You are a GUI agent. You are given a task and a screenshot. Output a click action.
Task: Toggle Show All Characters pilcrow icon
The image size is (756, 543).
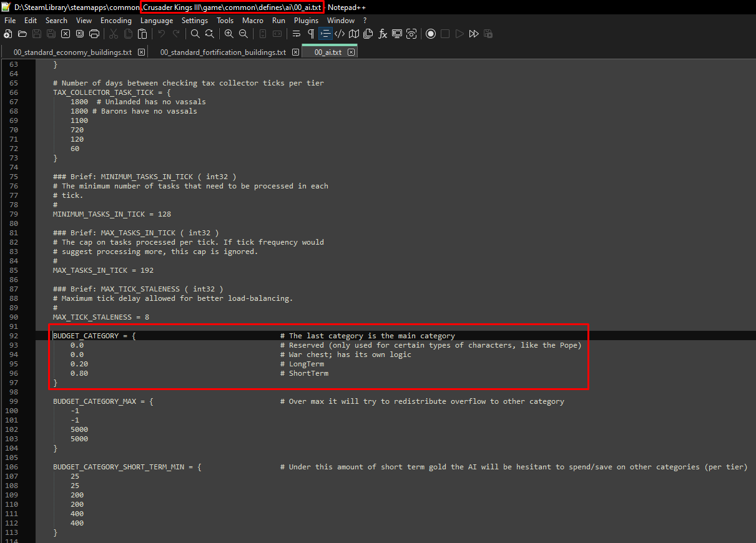tap(311, 34)
